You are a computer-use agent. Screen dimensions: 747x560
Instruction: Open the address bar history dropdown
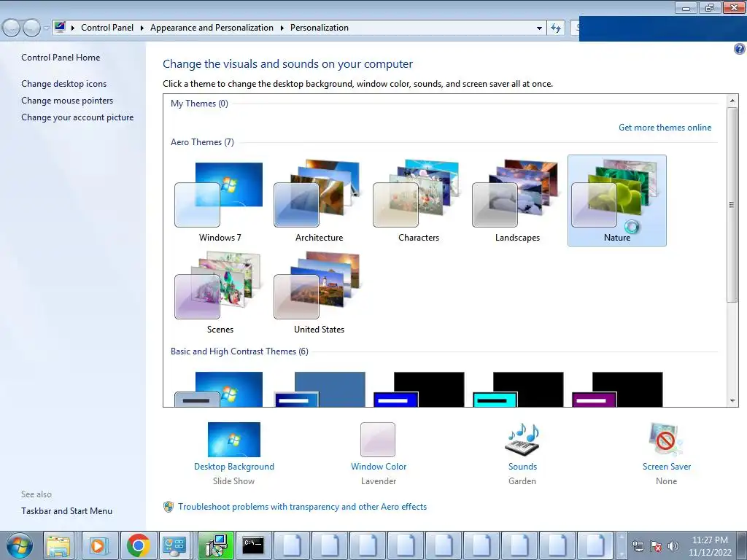(x=539, y=28)
